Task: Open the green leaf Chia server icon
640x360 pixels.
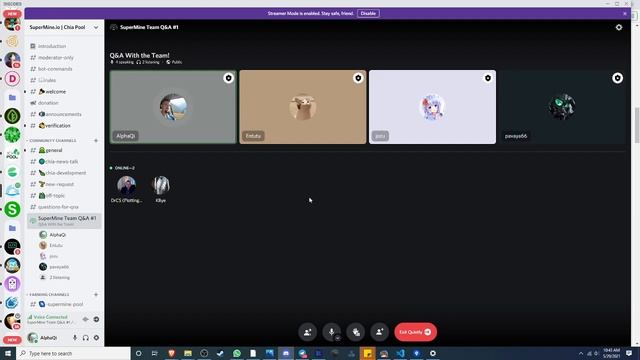Action: pos(12,116)
